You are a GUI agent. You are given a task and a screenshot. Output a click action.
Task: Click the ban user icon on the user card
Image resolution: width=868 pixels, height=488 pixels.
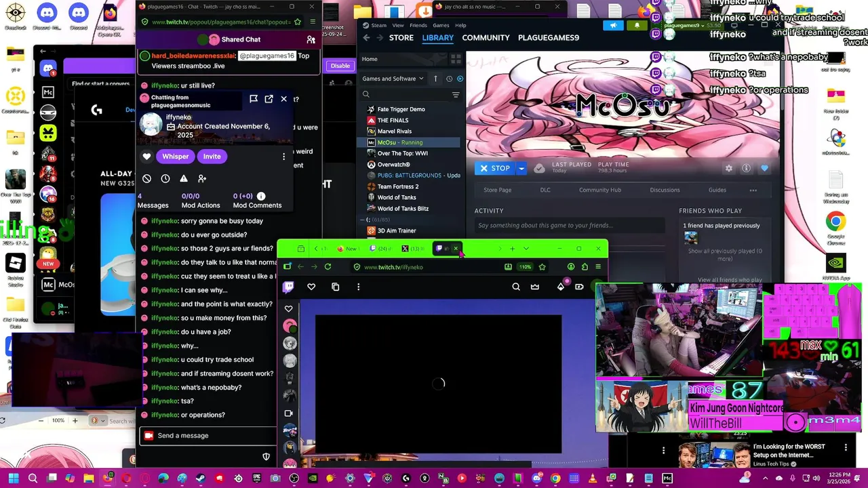coord(146,179)
